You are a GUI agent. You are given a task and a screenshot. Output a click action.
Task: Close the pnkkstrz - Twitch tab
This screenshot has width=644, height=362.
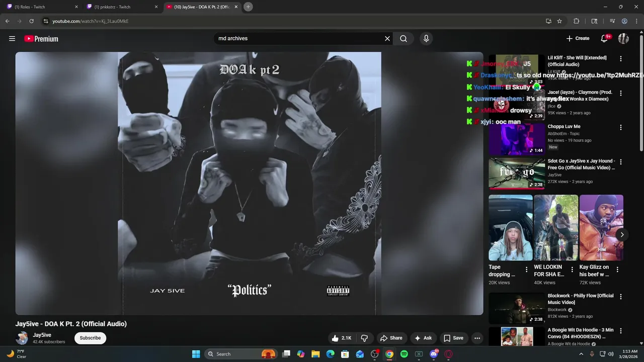pos(156,7)
